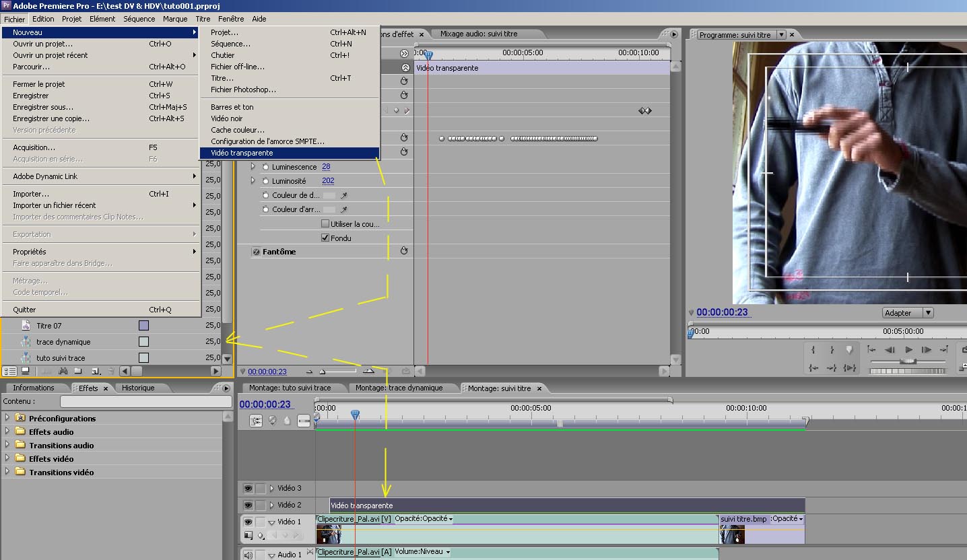Open the Historique tab
Viewport: 967px width, 560px height.
[138, 388]
